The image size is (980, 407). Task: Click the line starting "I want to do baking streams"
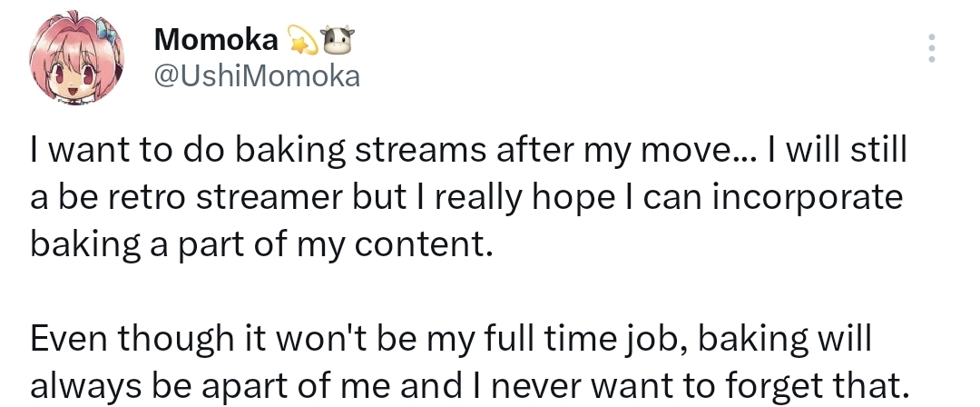[x=468, y=152]
